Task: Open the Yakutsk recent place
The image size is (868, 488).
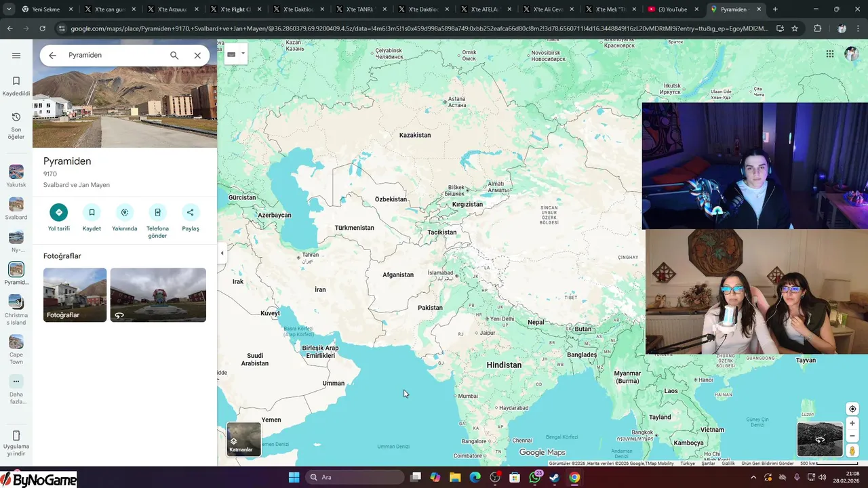Action: click(x=16, y=176)
